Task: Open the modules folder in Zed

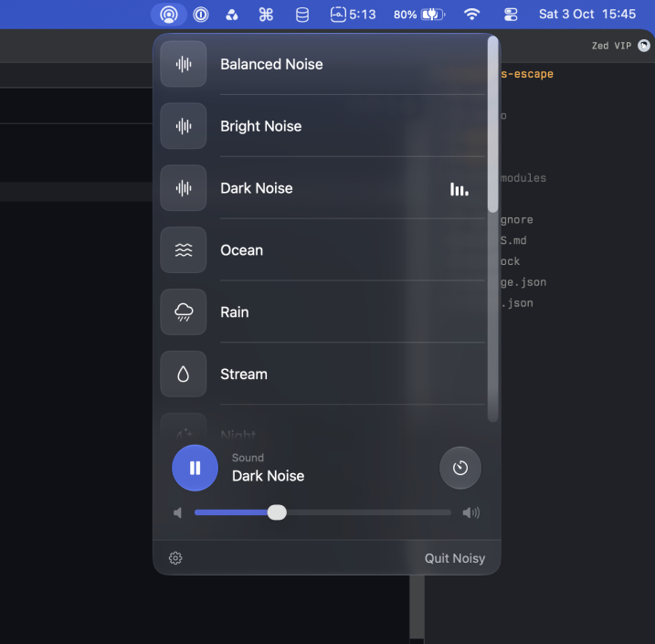Action: [x=523, y=178]
